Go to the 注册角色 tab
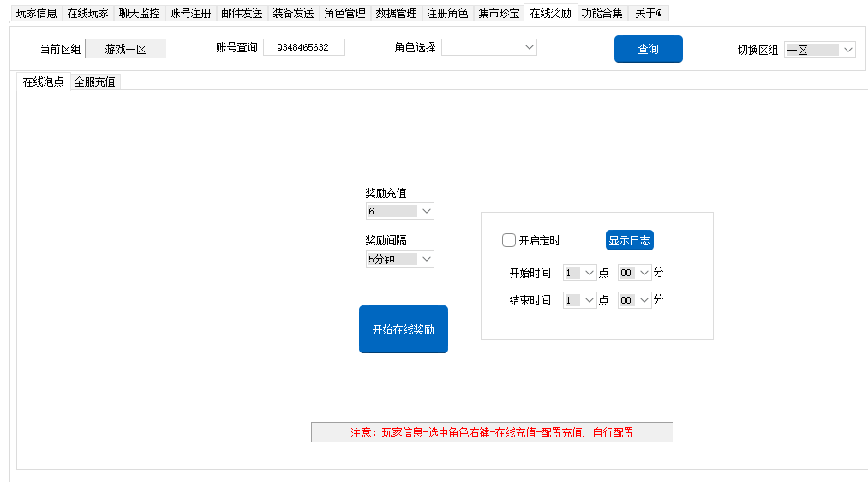Viewport: 868px width, 482px height. pos(447,13)
